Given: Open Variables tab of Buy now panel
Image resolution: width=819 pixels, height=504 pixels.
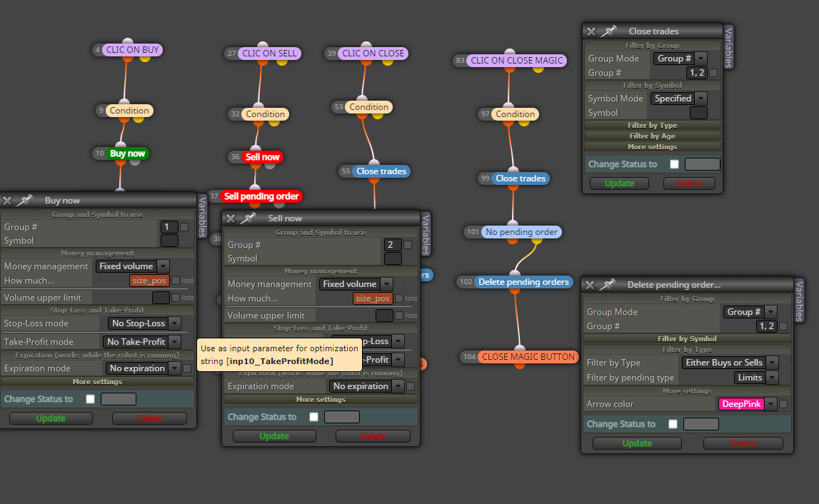Looking at the screenshot, I should pos(203,216).
